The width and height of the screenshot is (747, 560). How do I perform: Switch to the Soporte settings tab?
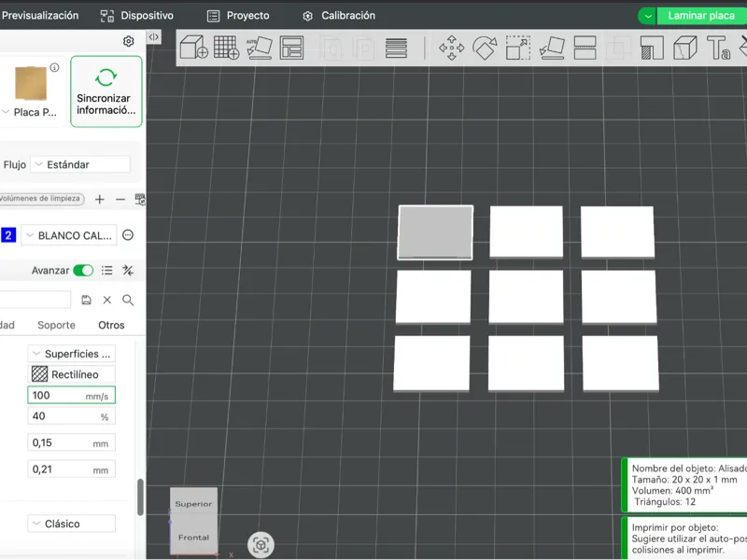pos(56,325)
